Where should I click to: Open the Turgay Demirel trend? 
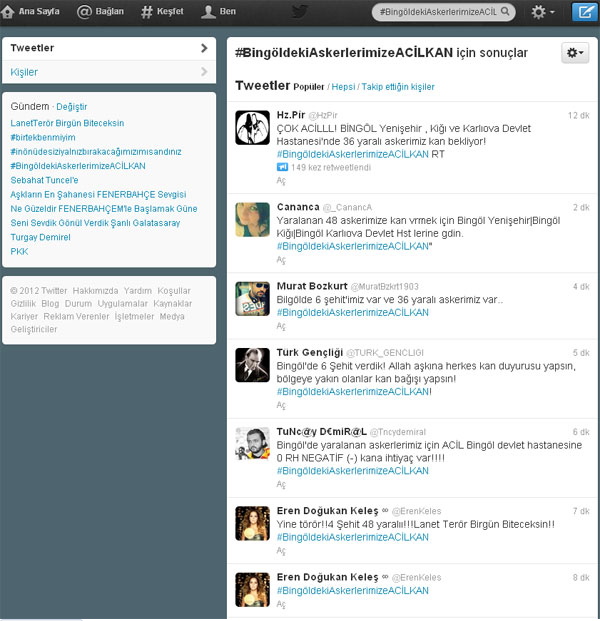40,237
